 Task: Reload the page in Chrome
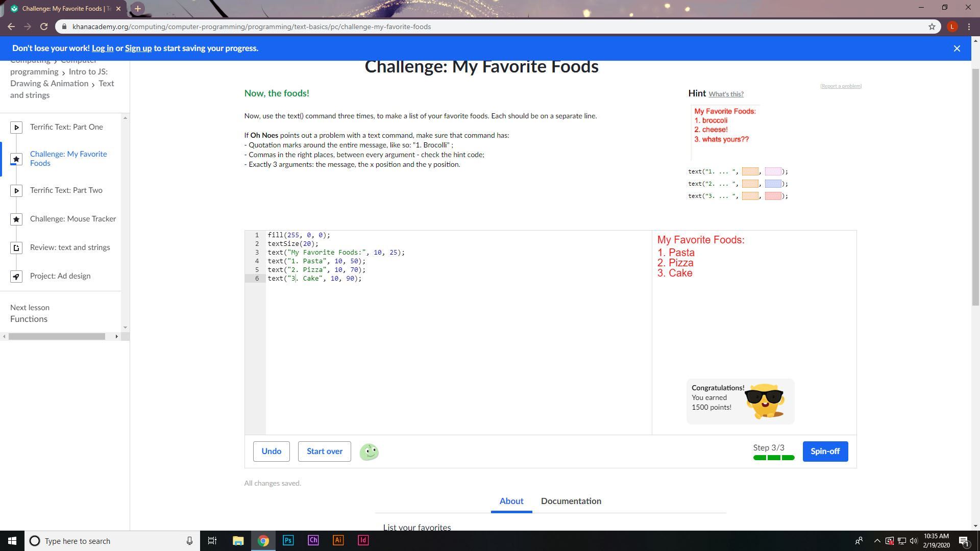[x=44, y=27]
